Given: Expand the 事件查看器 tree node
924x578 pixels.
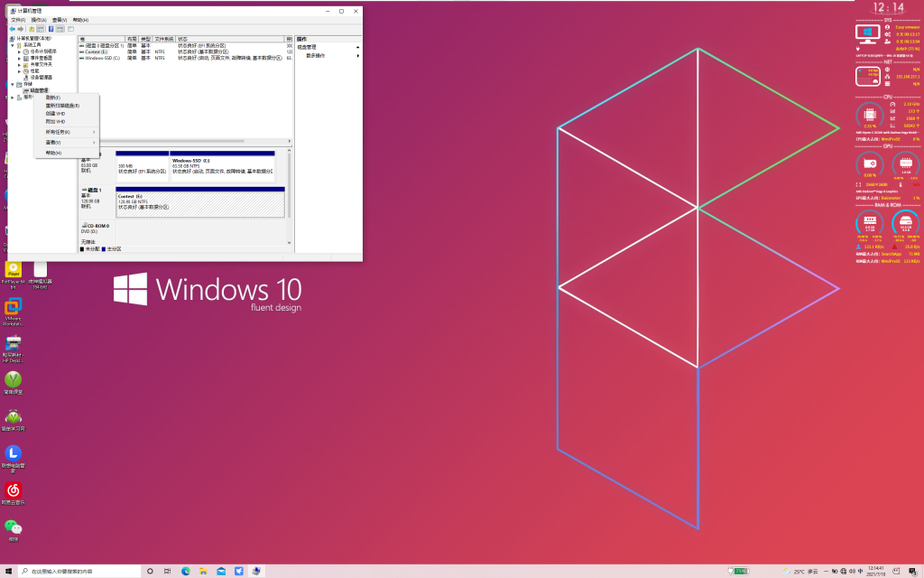Looking at the screenshot, I should (20, 58).
